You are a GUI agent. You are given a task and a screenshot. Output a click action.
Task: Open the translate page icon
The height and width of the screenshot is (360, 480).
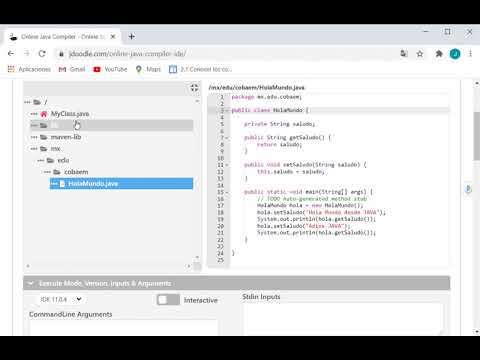click(404, 54)
